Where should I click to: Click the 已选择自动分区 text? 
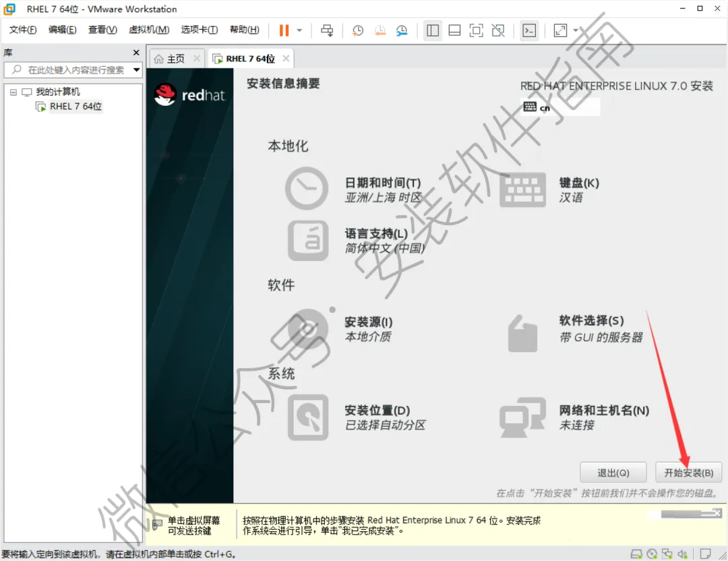pyautogui.click(x=385, y=425)
